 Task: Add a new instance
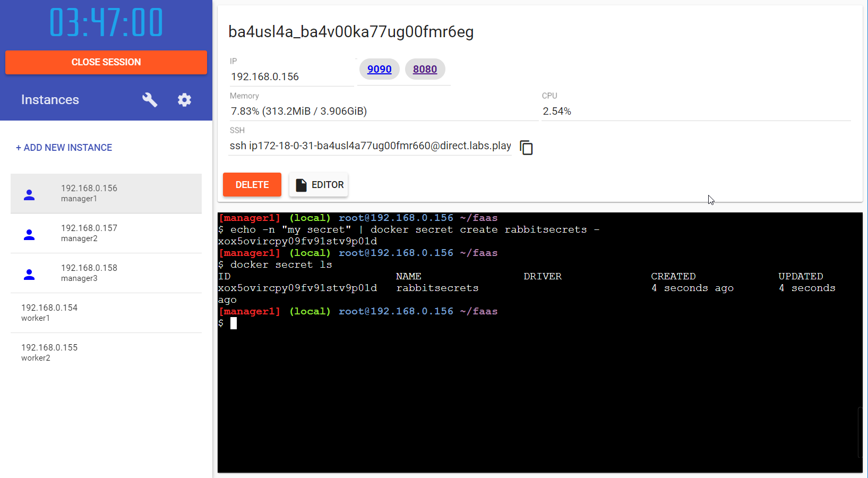(64, 148)
